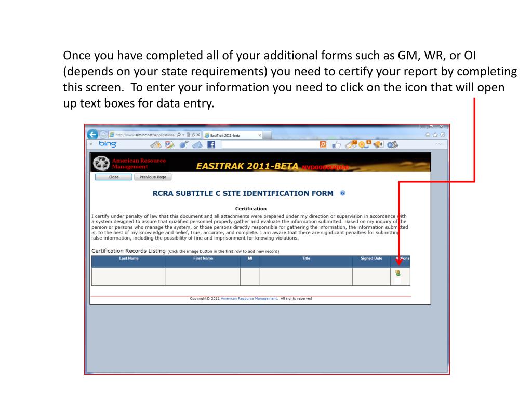Open the browser Favorites star icon
The width and height of the screenshot is (532, 399).
435,135
